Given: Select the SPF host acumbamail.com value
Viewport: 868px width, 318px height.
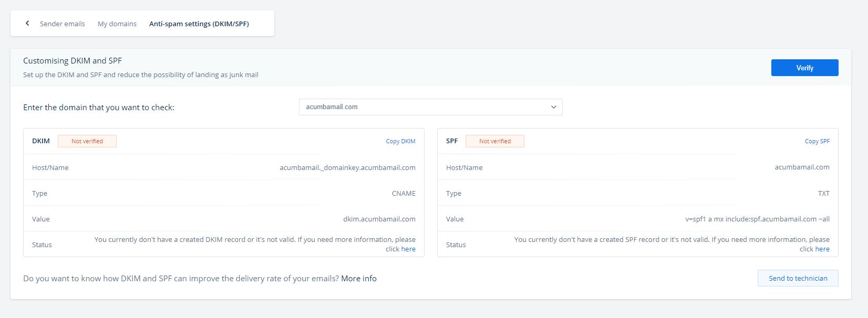Looking at the screenshot, I should click(802, 167).
